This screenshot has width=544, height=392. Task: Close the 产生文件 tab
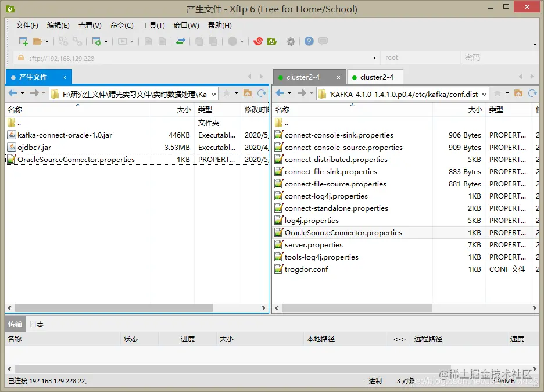click(64, 77)
